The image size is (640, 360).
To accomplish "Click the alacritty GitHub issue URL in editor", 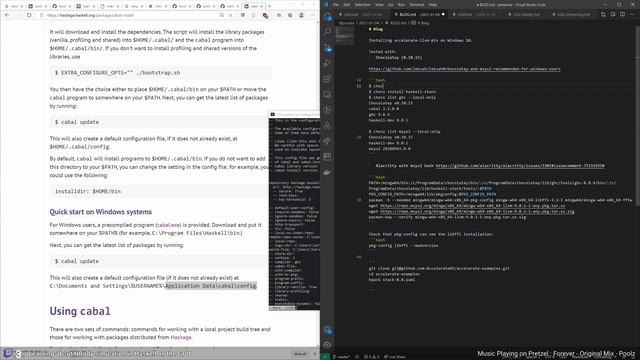I will (520, 166).
